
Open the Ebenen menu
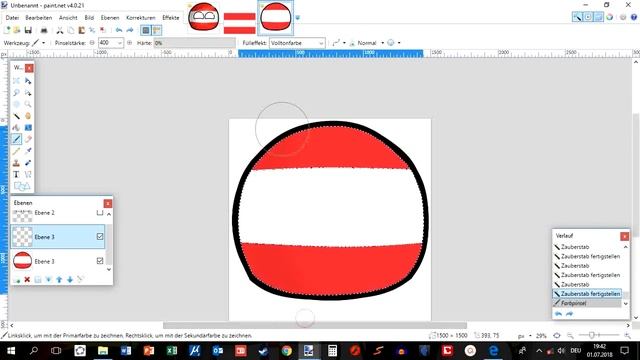110,18
